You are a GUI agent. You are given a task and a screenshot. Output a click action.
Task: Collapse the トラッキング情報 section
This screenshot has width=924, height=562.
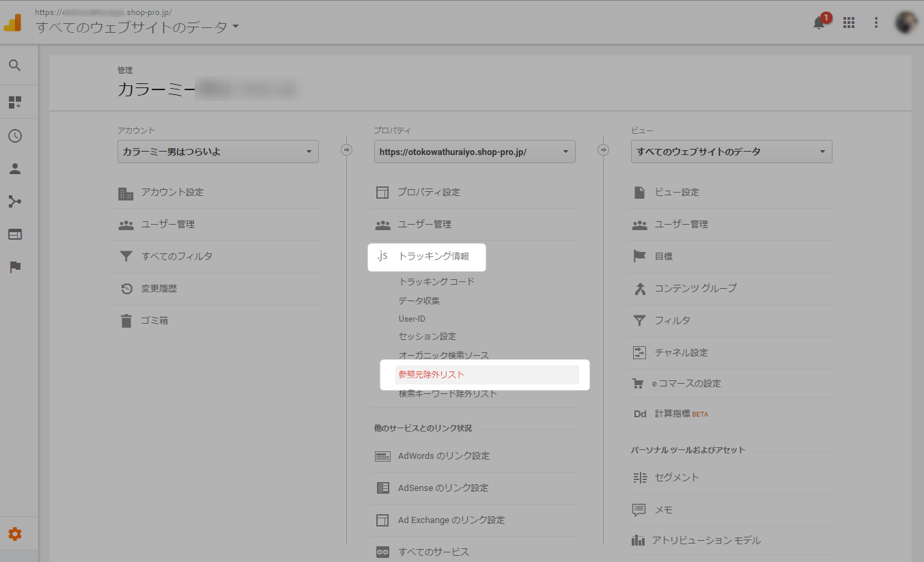(433, 257)
